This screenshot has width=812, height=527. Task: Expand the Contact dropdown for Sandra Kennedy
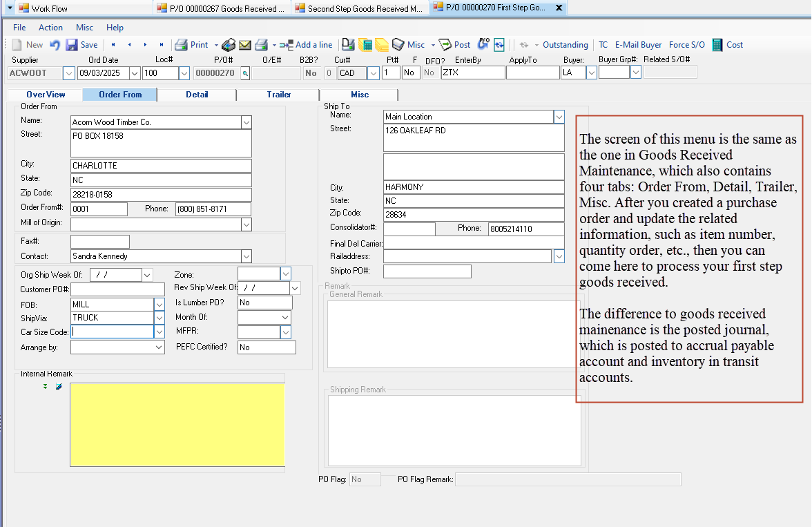point(246,256)
